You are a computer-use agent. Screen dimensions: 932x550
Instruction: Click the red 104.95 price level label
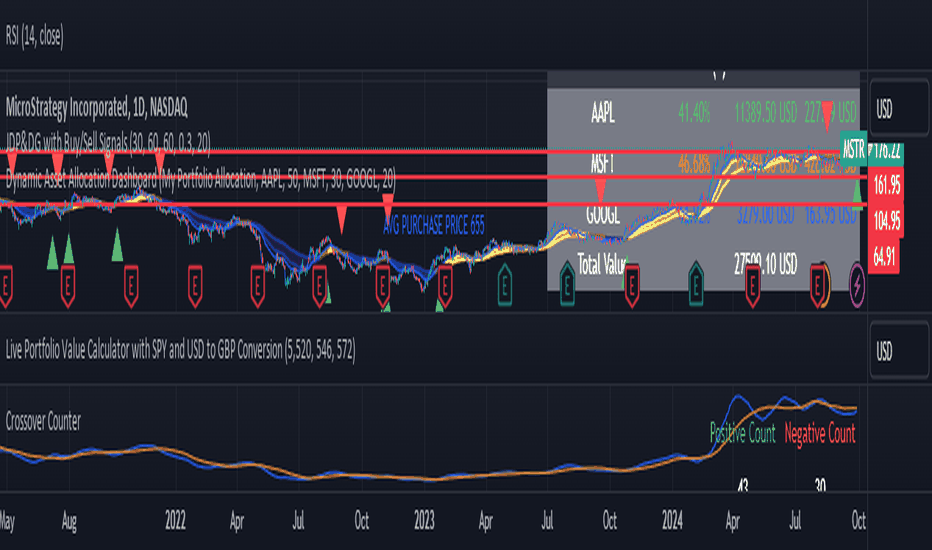pyautogui.click(x=886, y=221)
